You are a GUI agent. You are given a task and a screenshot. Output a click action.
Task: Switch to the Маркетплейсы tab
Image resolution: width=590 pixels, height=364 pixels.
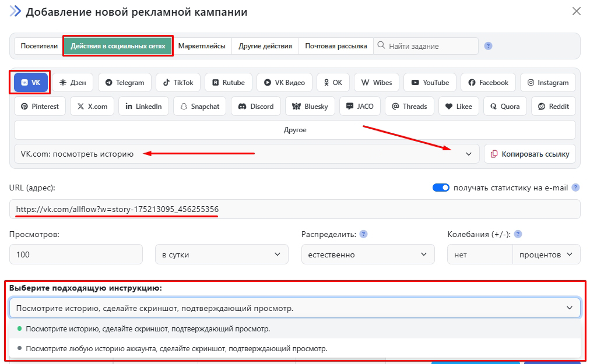click(202, 46)
